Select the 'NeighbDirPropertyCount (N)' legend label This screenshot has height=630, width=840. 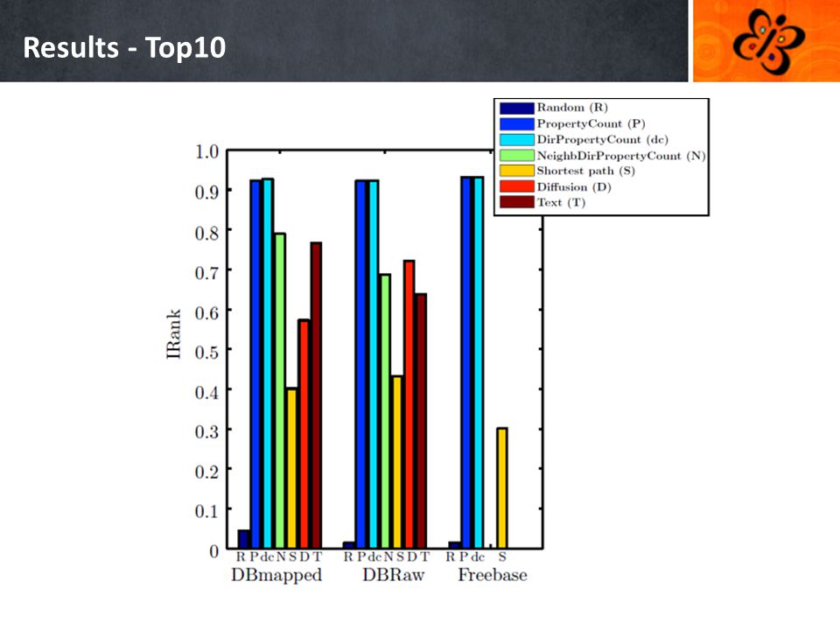[x=621, y=156]
